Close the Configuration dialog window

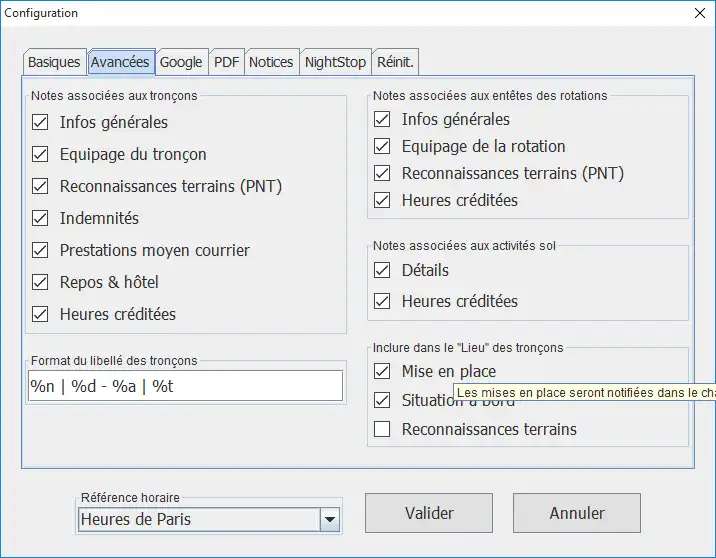pos(699,13)
